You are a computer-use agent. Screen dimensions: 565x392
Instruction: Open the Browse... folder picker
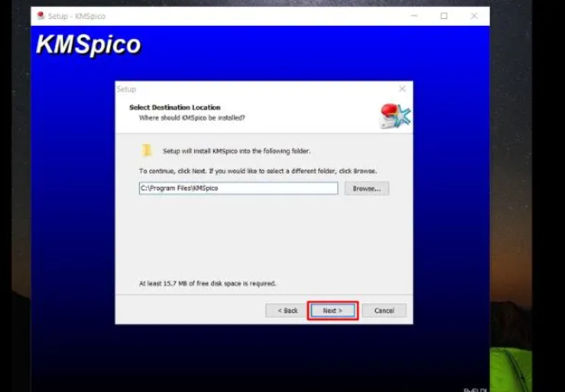[367, 188]
